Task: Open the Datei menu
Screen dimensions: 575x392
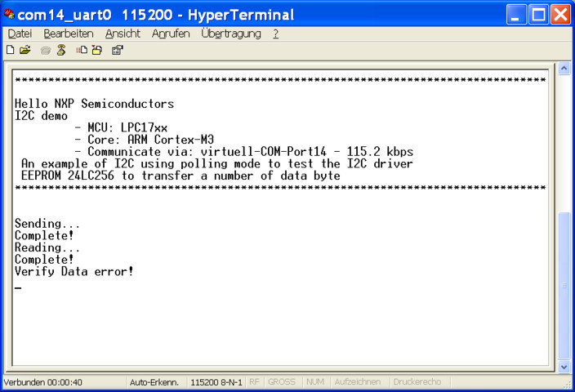Action: (20, 33)
